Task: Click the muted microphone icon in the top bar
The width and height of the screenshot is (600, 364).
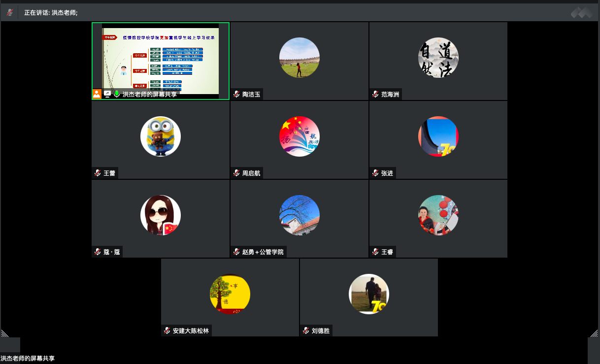Action: point(9,13)
